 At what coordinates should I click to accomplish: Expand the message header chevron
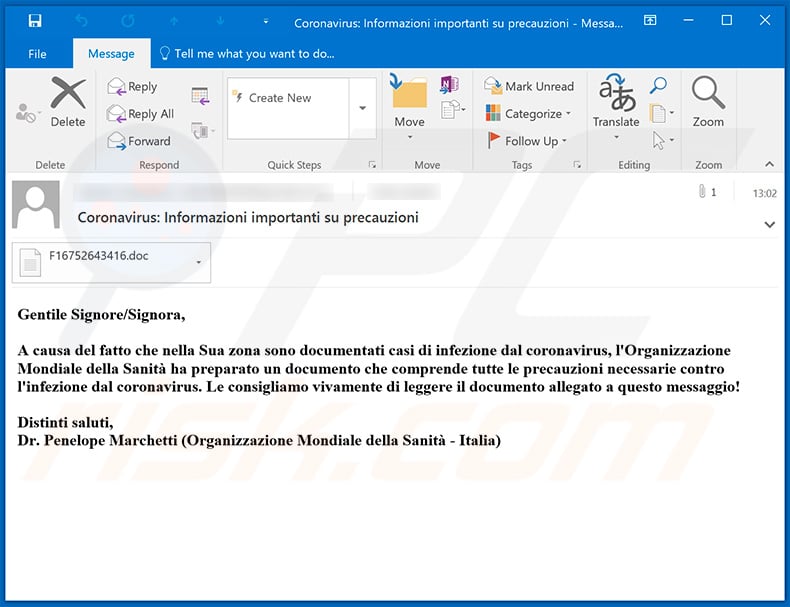(769, 224)
